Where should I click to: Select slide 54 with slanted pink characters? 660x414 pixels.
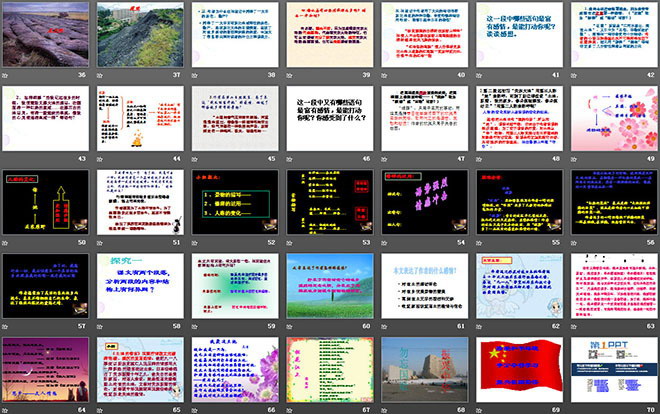click(425, 202)
